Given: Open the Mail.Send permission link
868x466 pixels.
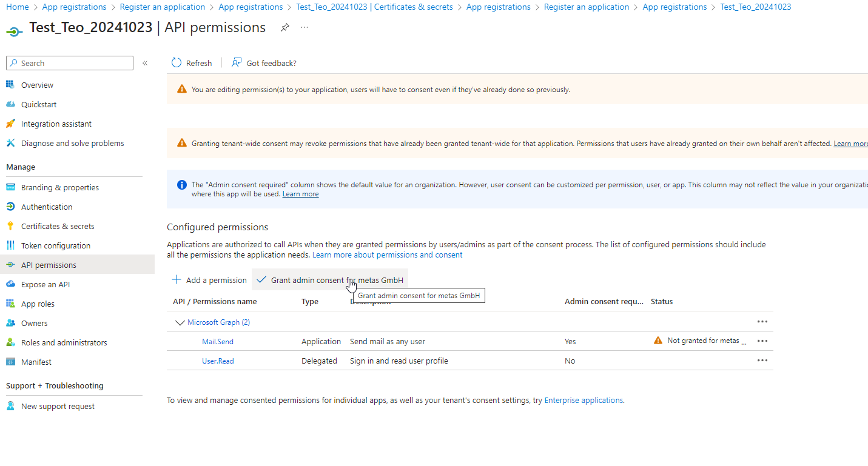Looking at the screenshot, I should coord(218,342).
